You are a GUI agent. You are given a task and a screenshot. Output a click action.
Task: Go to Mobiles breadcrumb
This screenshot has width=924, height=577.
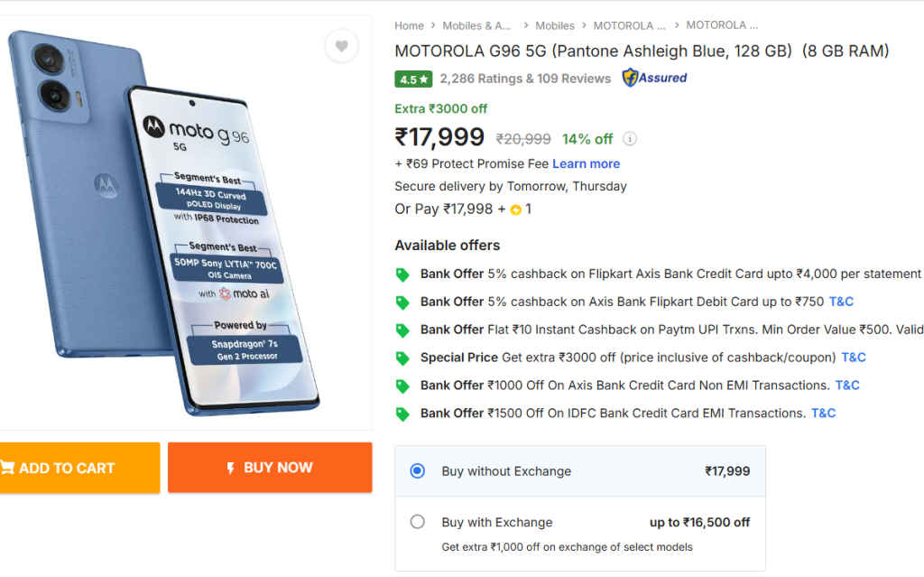coord(555,25)
